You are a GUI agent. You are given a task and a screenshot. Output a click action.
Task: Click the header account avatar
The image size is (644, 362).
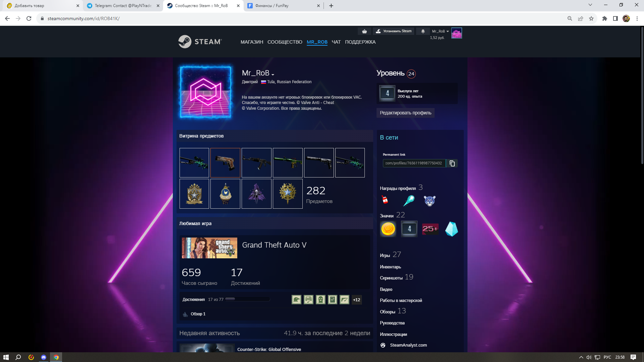pos(456,33)
